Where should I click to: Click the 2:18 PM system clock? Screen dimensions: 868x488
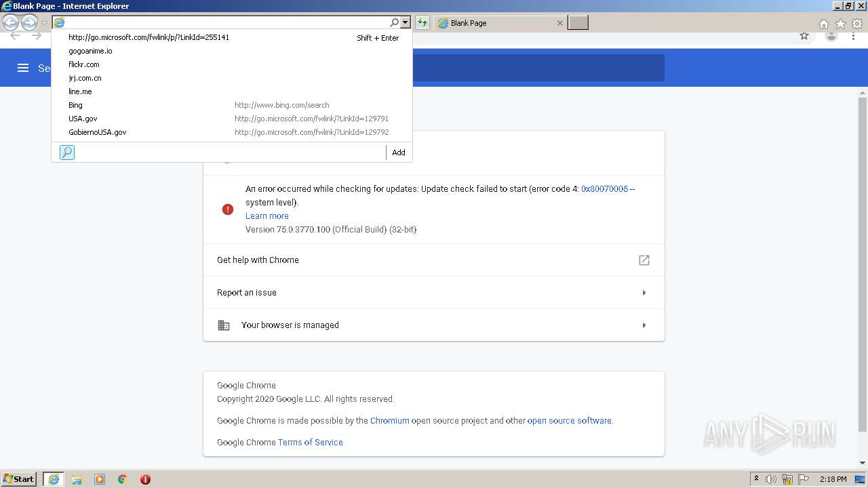click(x=833, y=479)
